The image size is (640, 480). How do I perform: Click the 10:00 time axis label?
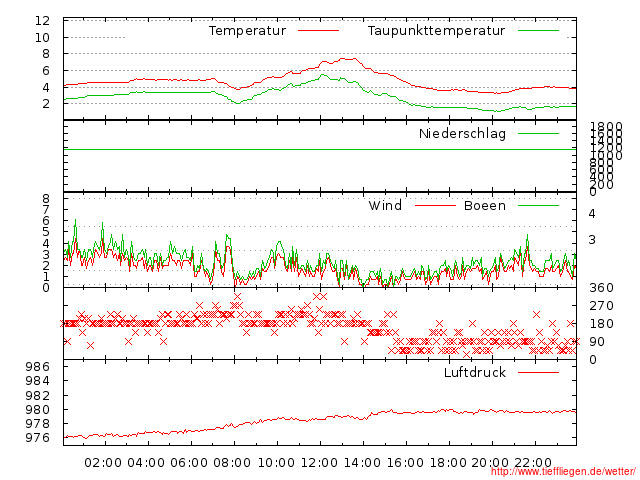276,463
